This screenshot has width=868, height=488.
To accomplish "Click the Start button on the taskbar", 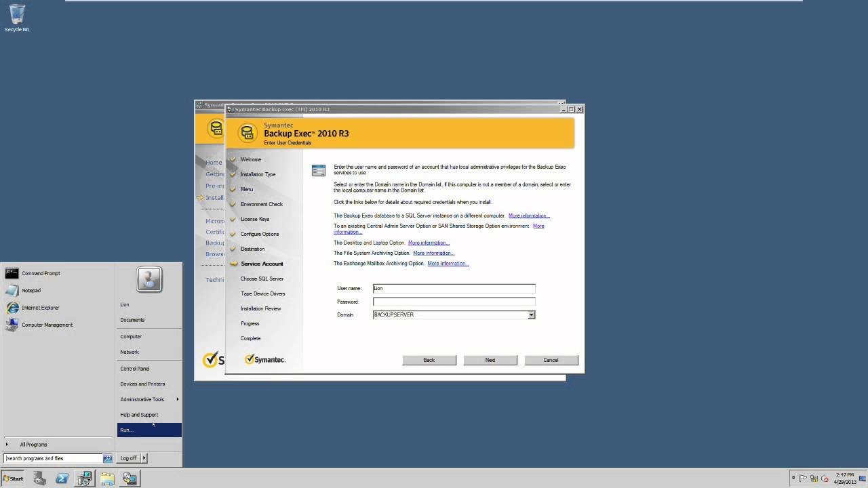I will pos(13,479).
